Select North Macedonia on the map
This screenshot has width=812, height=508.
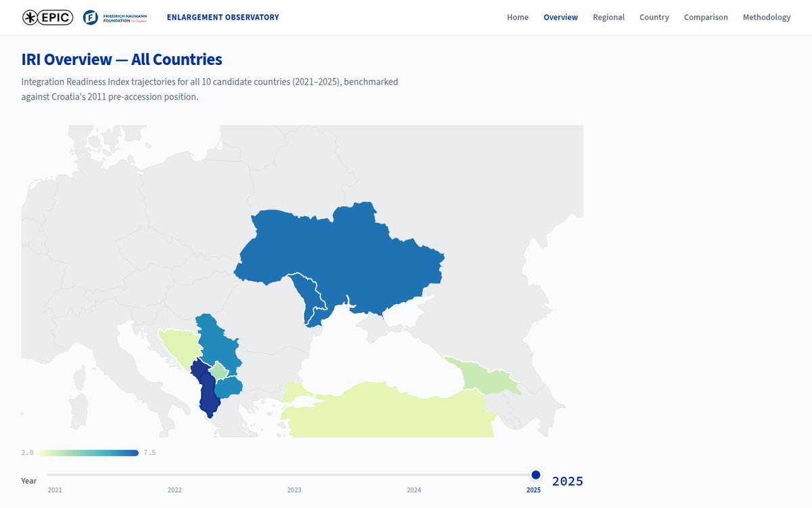click(x=230, y=387)
